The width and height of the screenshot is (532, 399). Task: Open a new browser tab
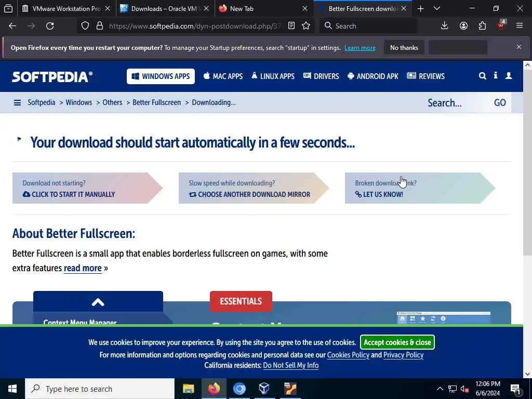(x=420, y=8)
